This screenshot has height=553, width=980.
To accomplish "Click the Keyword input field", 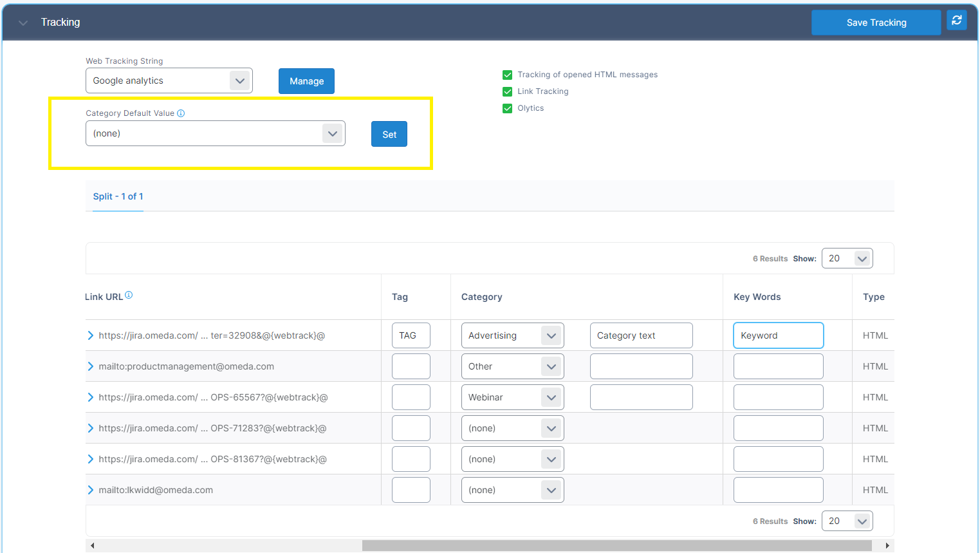I will click(778, 335).
